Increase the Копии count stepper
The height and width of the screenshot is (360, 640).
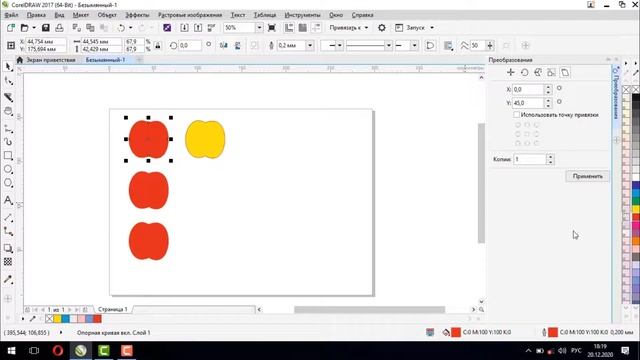(550, 156)
